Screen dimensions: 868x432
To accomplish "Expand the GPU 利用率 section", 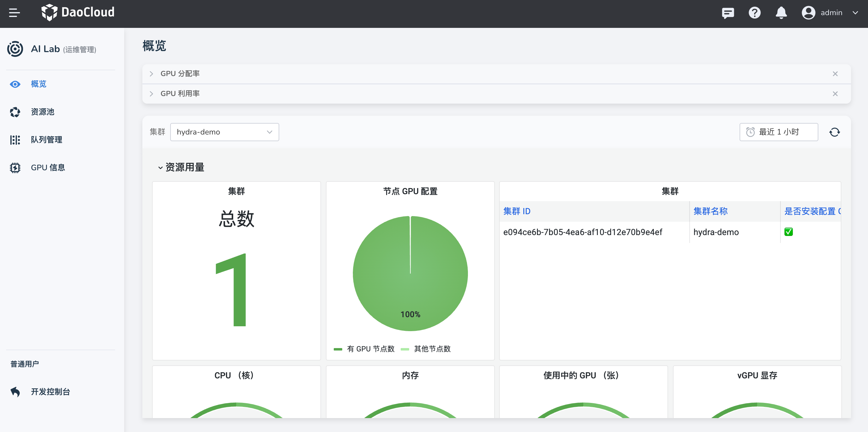I will [x=151, y=93].
